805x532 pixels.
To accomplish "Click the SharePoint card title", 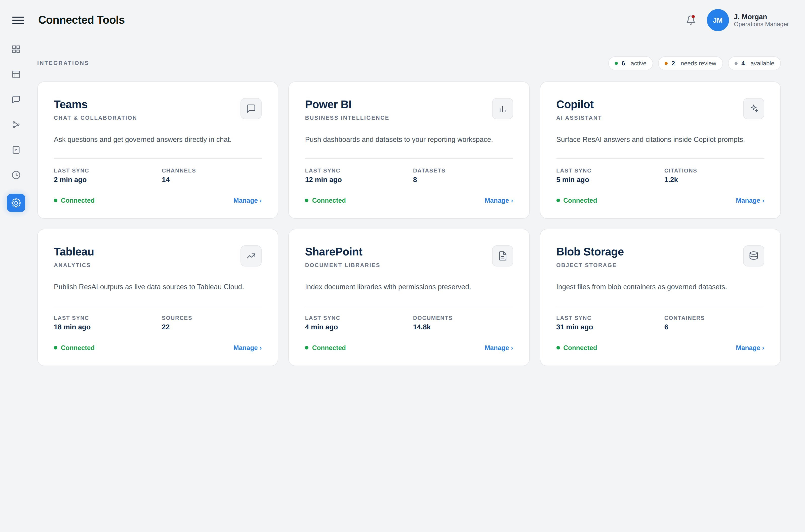I will click(333, 252).
